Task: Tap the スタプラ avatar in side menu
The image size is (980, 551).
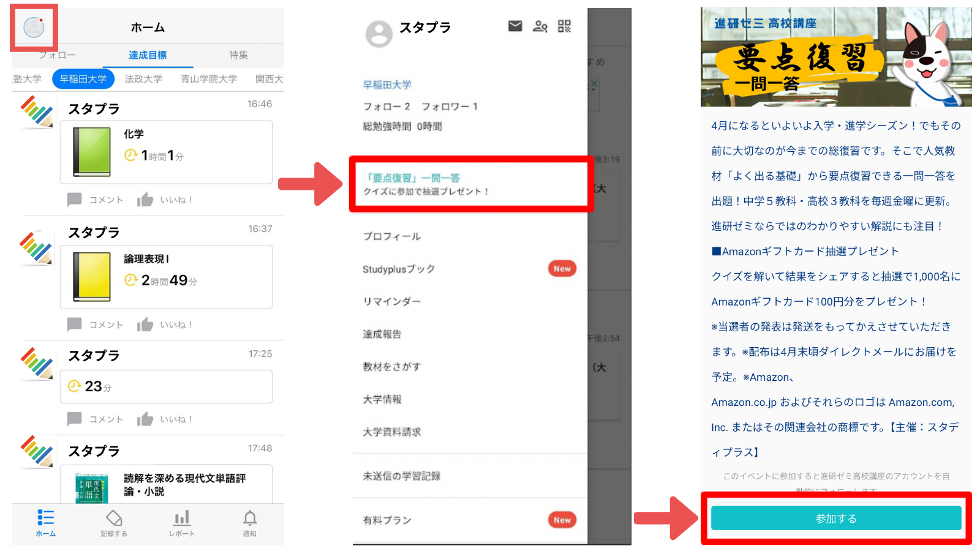Action: (378, 34)
